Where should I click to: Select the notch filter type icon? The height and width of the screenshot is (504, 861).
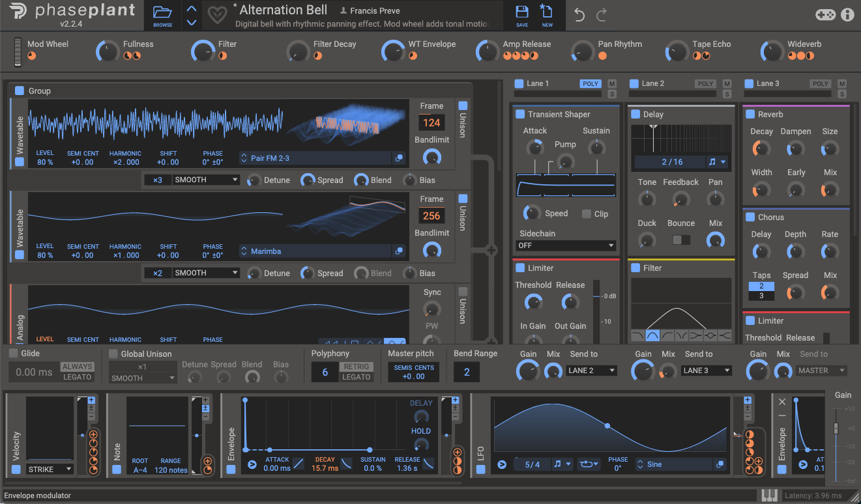[682, 335]
